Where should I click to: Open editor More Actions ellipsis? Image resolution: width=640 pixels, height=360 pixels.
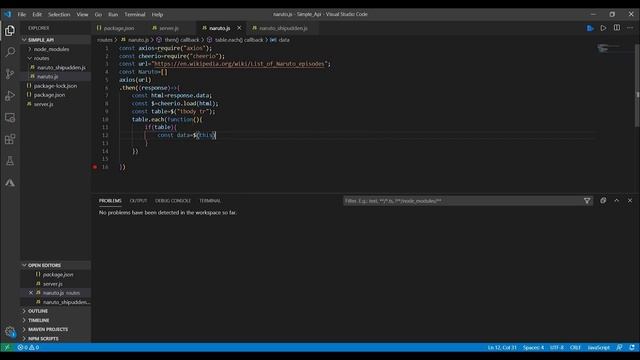(630, 28)
